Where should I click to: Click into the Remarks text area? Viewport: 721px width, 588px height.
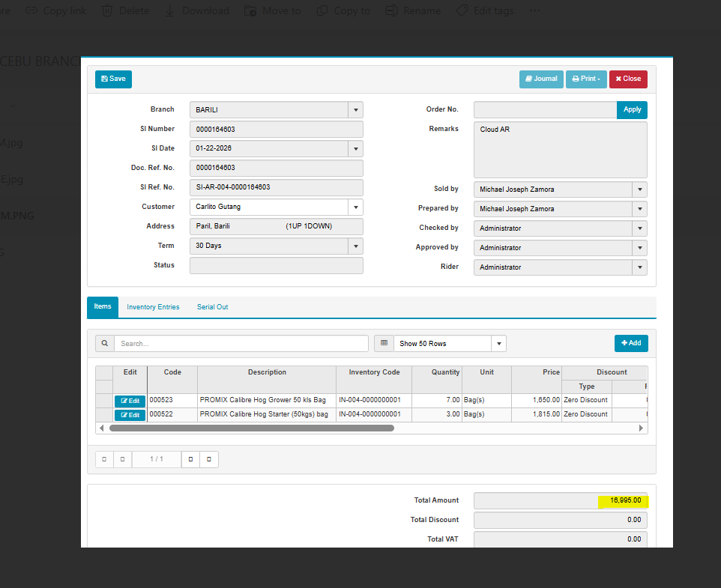[560, 150]
